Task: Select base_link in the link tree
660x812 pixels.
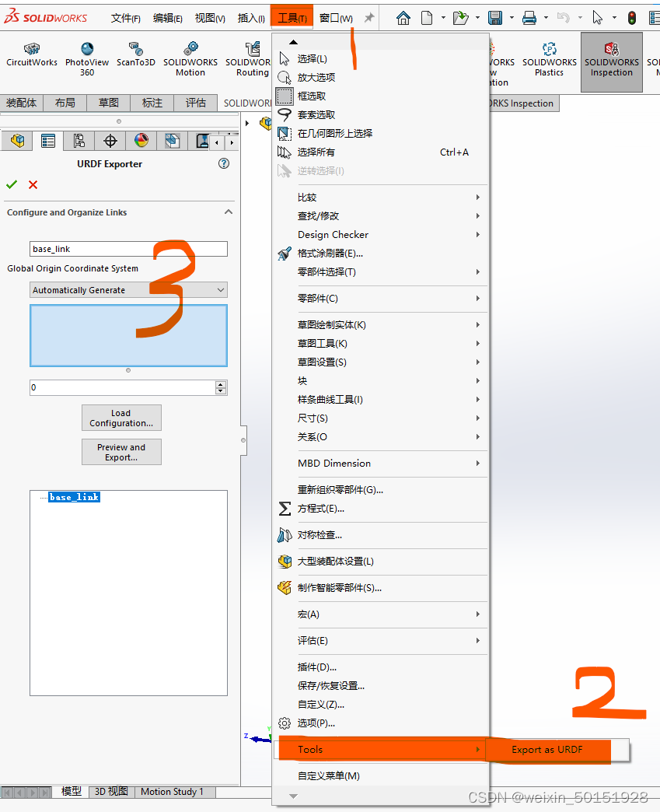Action: tap(74, 497)
